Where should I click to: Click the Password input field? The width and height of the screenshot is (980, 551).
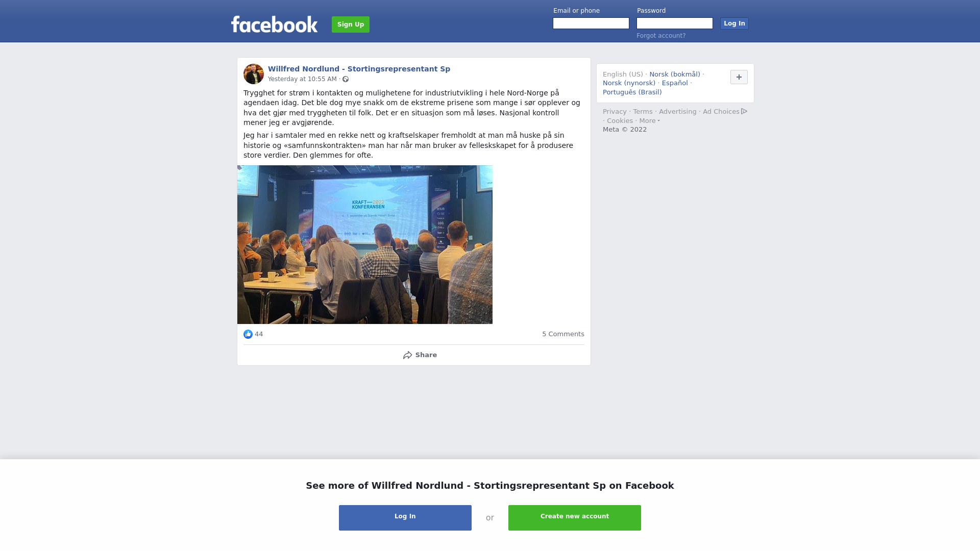point(675,23)
